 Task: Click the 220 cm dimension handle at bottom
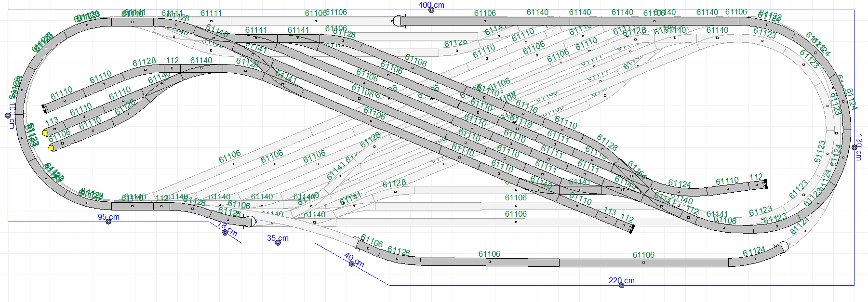621,285
